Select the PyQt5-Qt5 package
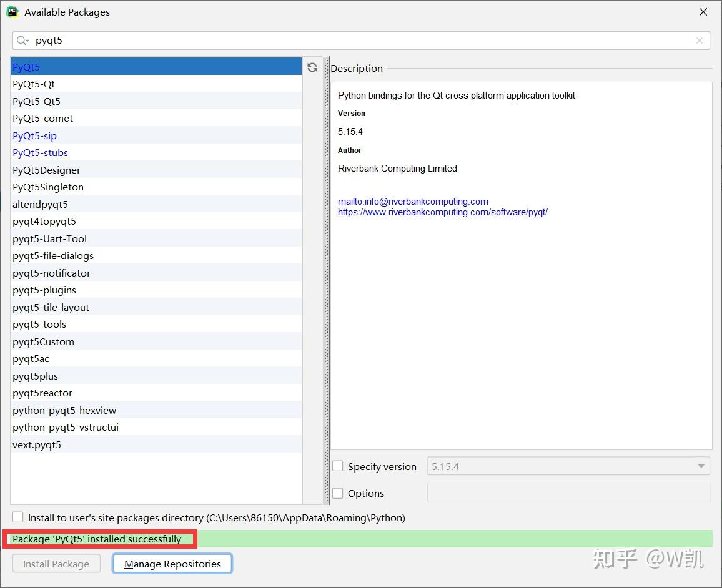This screenshot has height=588, width=722. pos(156,101)
